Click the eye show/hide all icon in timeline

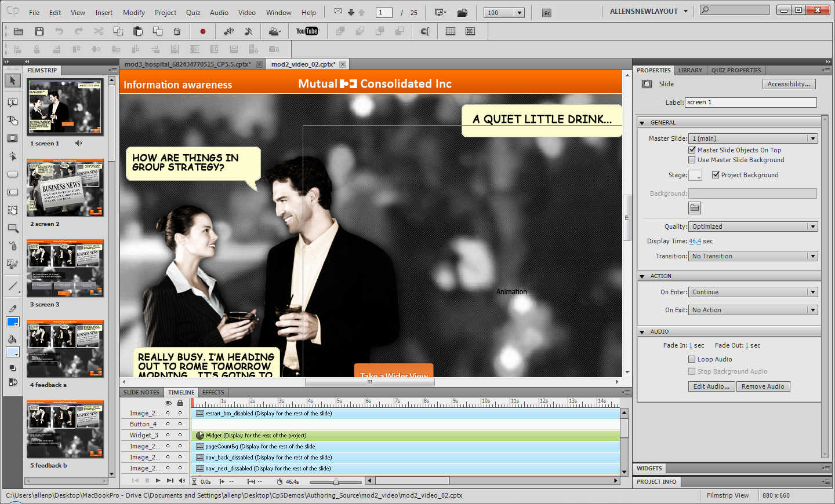(168, 403)
